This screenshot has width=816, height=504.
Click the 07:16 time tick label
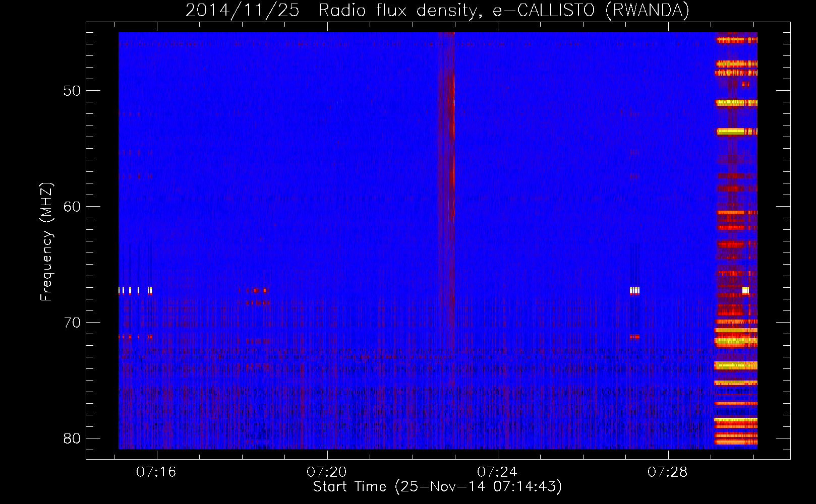pos(156,472)
